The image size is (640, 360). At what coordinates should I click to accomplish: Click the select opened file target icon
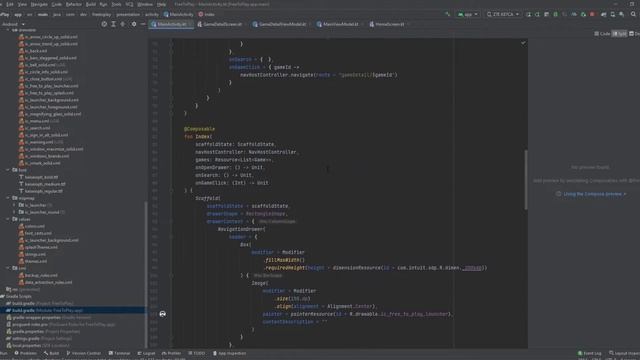click(104, 24)
